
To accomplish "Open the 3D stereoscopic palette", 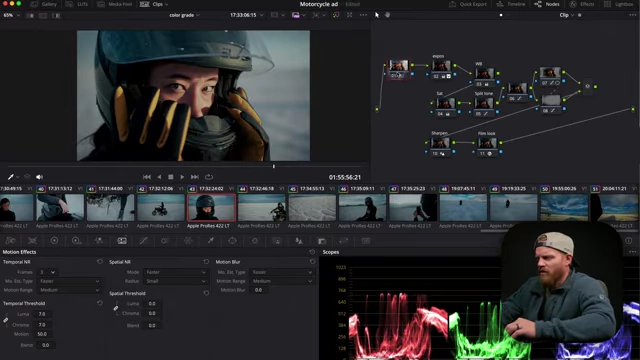I will coord(366,241).
